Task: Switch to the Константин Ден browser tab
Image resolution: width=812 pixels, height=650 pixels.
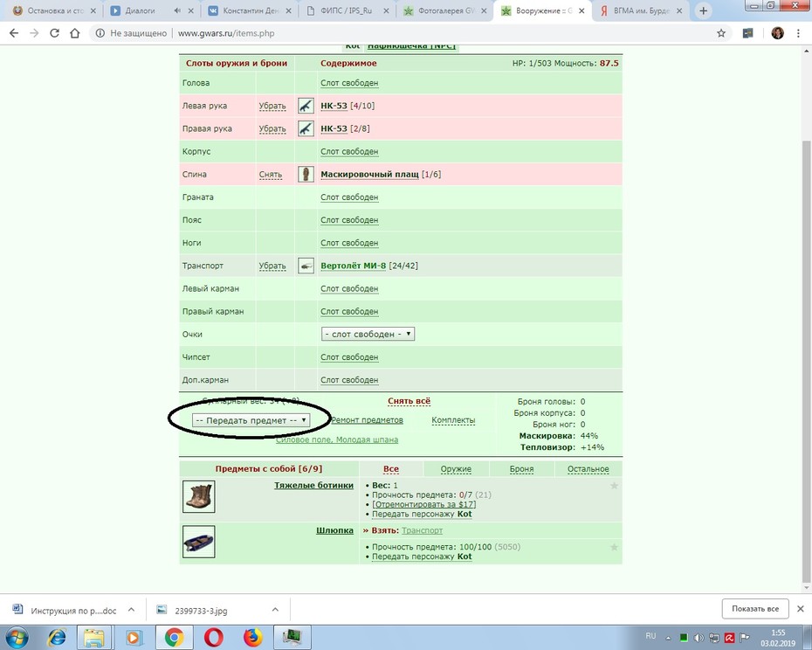Action: [251, 10]
